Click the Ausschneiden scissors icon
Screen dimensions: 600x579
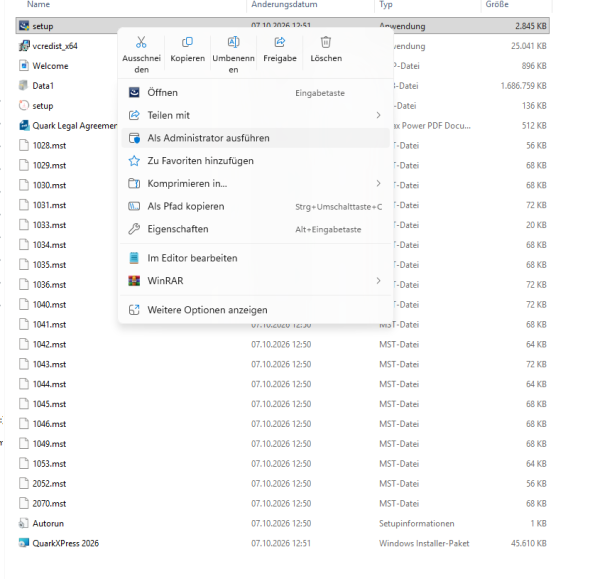point(141,42)
